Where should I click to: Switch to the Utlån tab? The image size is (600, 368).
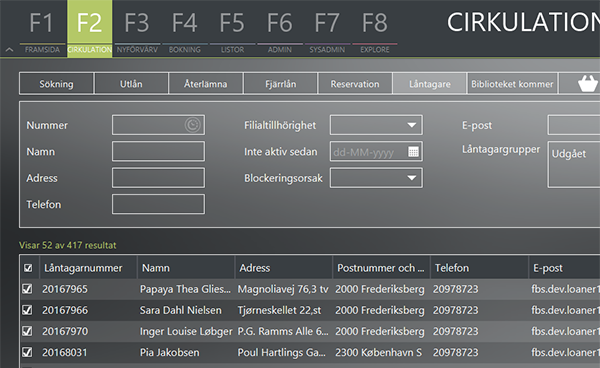click(x=131, y=83)
